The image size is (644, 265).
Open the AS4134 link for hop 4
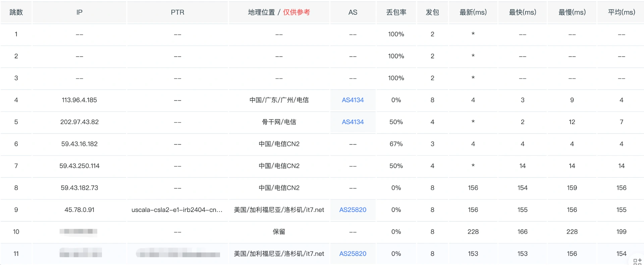pos(353,100)
